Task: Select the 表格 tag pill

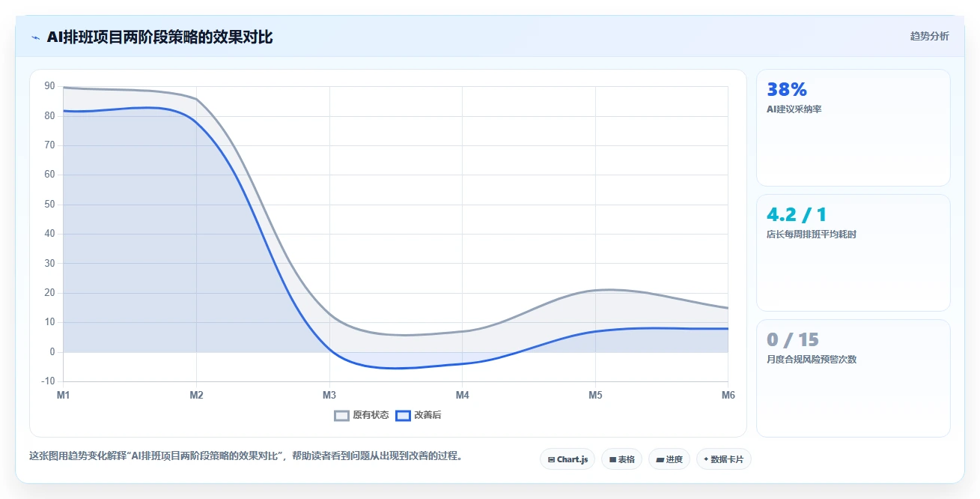Action: [x=621, y=459]
